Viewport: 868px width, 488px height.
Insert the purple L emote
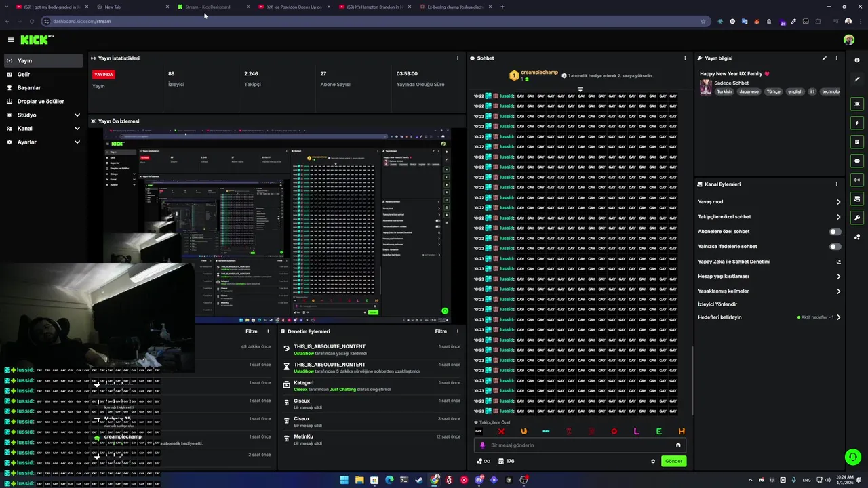tap(636, 431)
